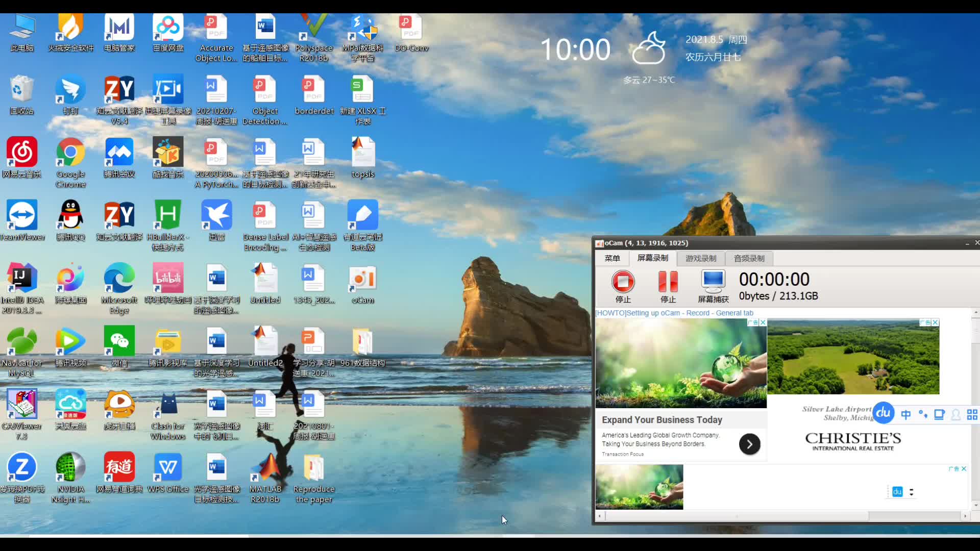
Task: Select the oCam desktop shortcut
Action: pyautogui.click(x=363, y=284)
